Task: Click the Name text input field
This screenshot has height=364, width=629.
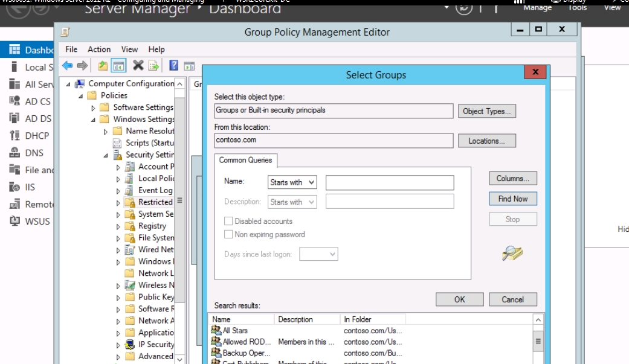Action: 389,182
